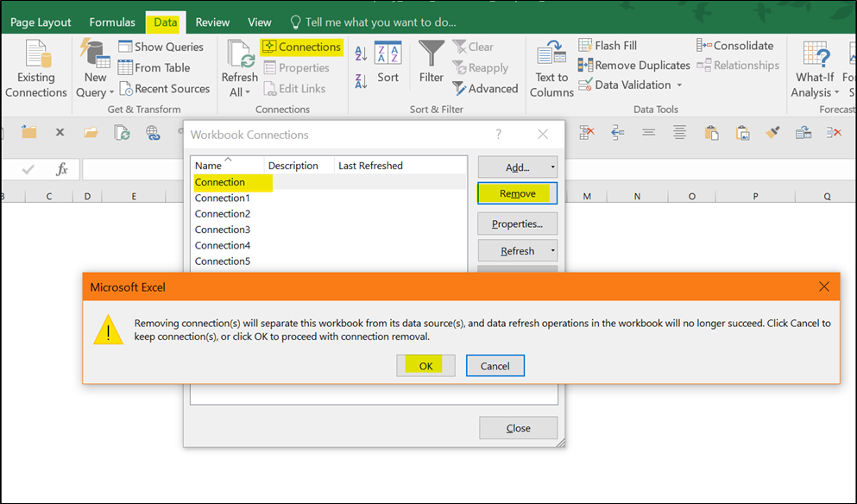This screenshot has height=504, width=857.
Task: Click the insert function fx icon
Action: [62, 169]
